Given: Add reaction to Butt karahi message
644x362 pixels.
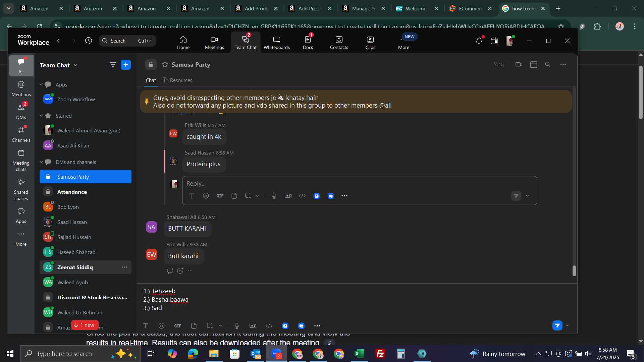Looking at the screenshot, I should tap(180, 271).
